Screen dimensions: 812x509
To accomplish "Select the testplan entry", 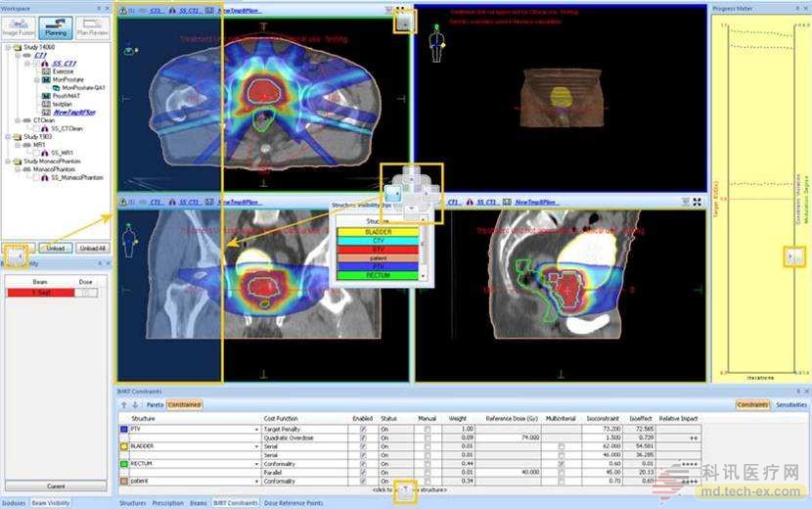I will click(x=63, y=104).
